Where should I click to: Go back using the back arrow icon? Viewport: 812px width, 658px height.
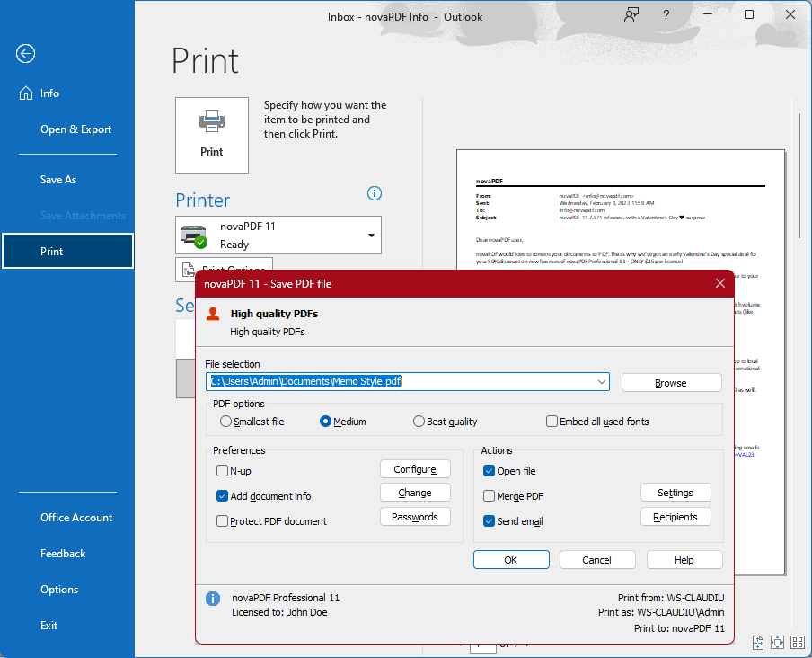(25, 53)
